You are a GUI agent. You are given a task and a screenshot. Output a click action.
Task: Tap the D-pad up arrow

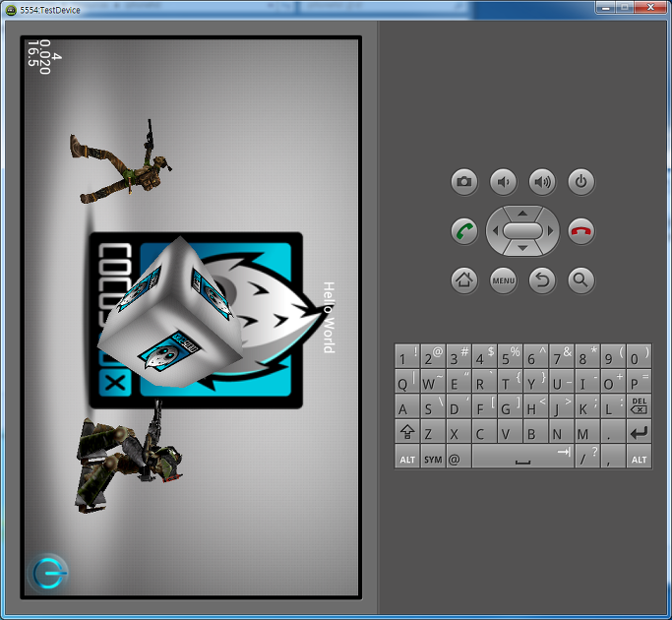click(x=522, y=214)
